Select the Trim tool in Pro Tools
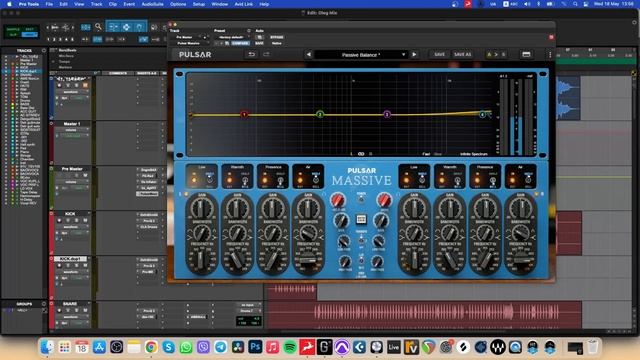Screen dimensions: 640x360 [113, 27]
